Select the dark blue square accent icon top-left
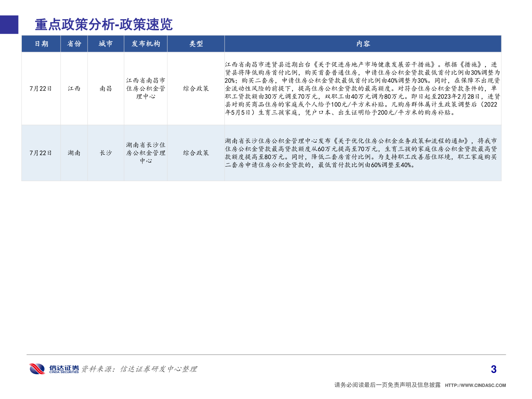This screenshot has height=399, width=532. 9,25
